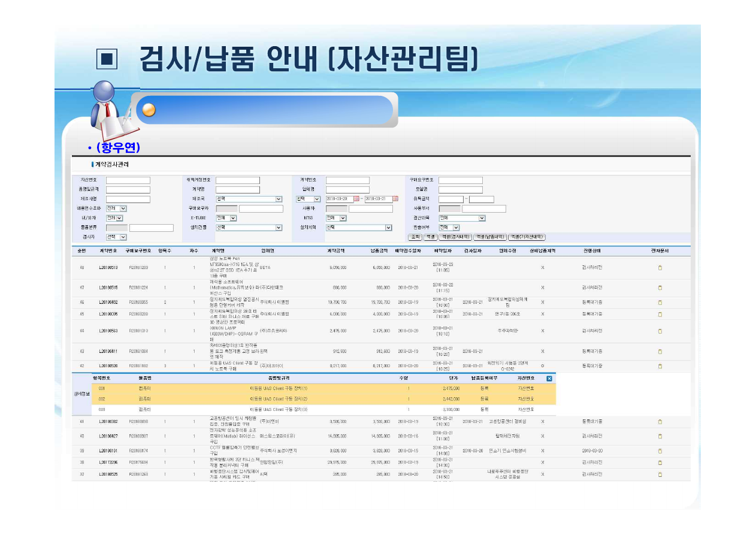
Task: Open the 설치건물 dropdown list
Action: coord(279,228)
